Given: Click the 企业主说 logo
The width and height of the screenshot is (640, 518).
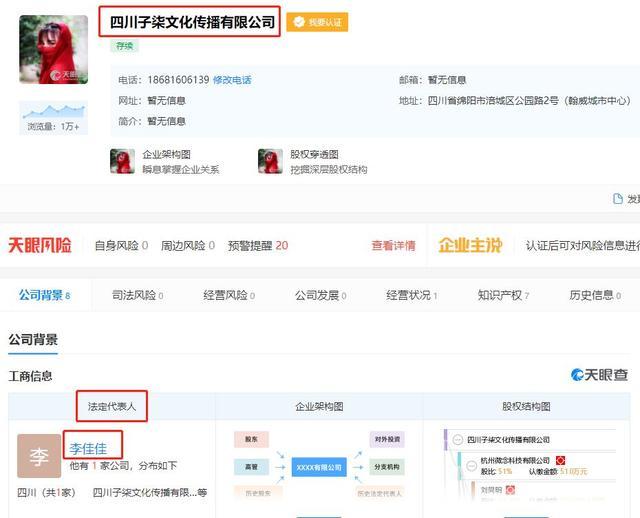Looking at the screenshot, I should point(470,245).
